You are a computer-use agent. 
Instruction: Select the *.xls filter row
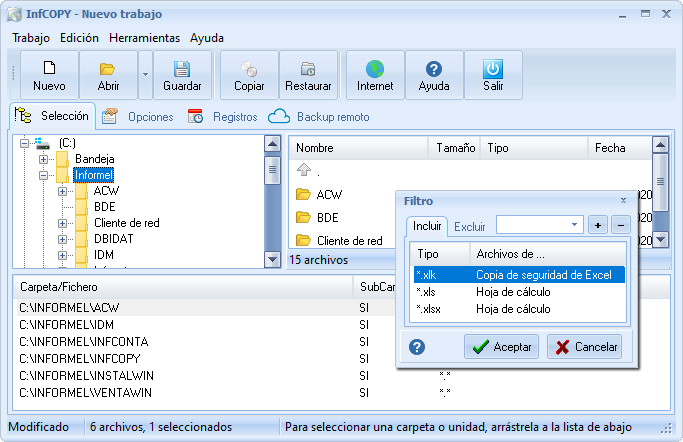point(519,292)
